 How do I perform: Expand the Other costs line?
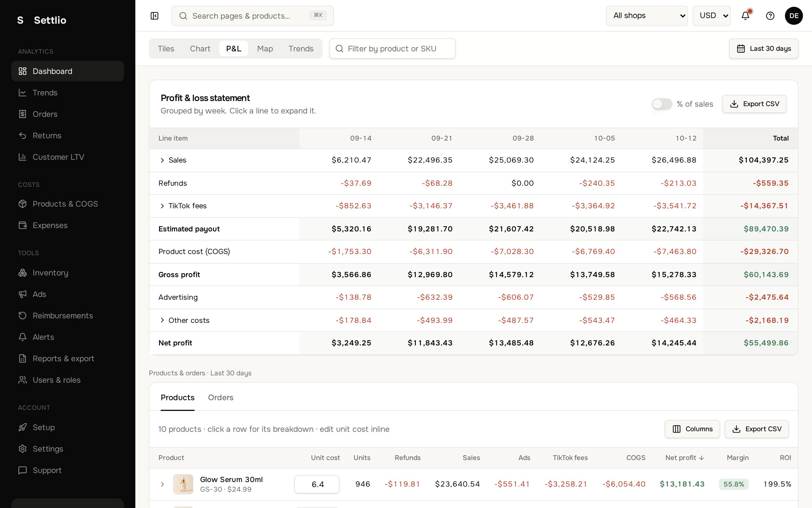(162, 320)
